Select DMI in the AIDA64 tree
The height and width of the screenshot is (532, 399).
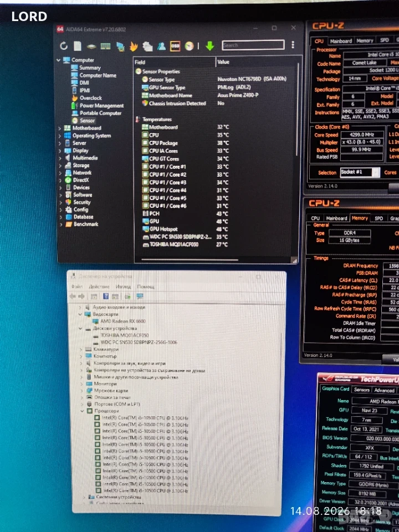(84, 83)
